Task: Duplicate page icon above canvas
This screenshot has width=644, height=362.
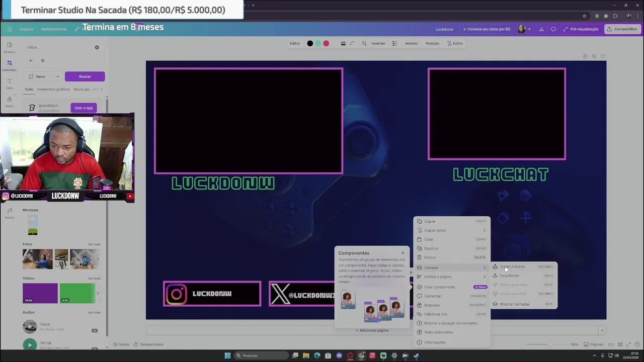Action: point(594,56)
